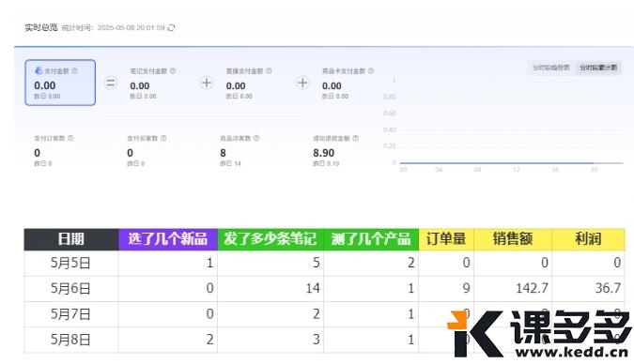Select the 5月6日 date cell

pyautogui.click(x=71, y=288)
